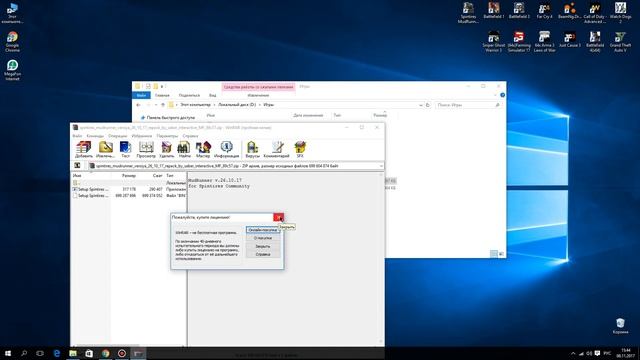The height and width of the screenshot is (360, 640).
Task: Select the Far Cry 4 desktop icon
Action: click(x=544, y=11)
